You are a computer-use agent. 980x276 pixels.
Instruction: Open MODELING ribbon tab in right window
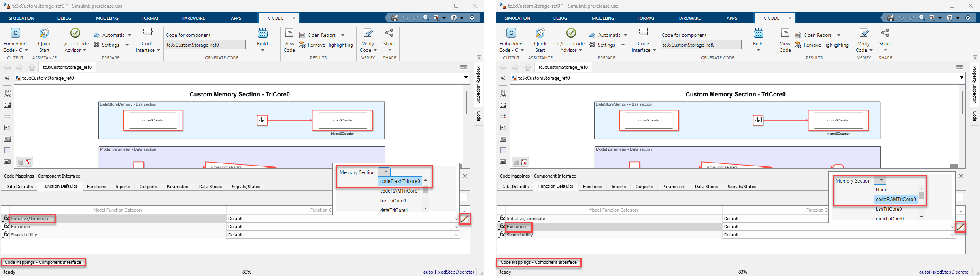[603, 18]
